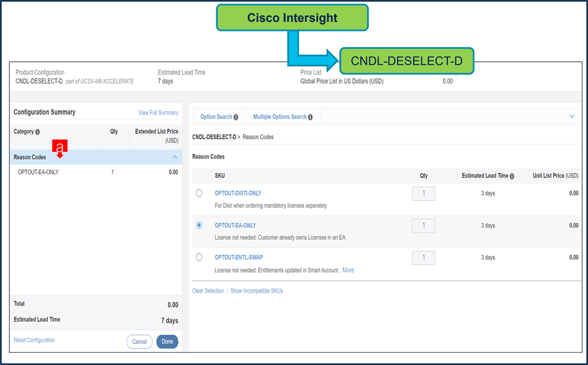The height and width of the screenshot is (365, 588).
Task: Click the Estimated Lead Time column info icon
Action: point(512,176)
